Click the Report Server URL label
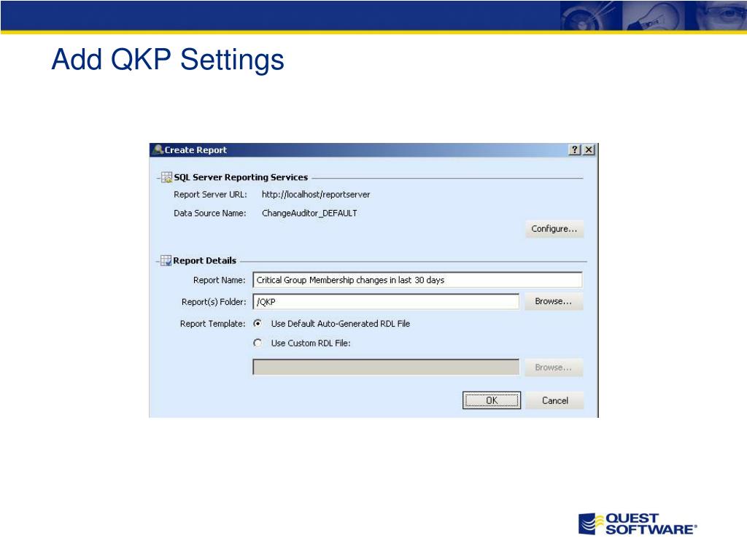Viewport: 747px width, 560px height. [211, 194]
